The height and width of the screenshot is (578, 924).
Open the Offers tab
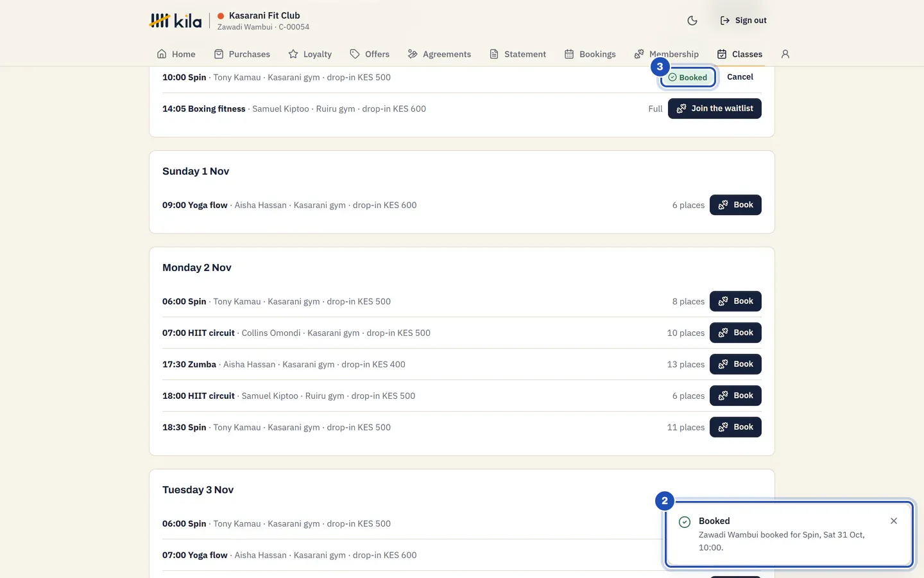(370, 54)
